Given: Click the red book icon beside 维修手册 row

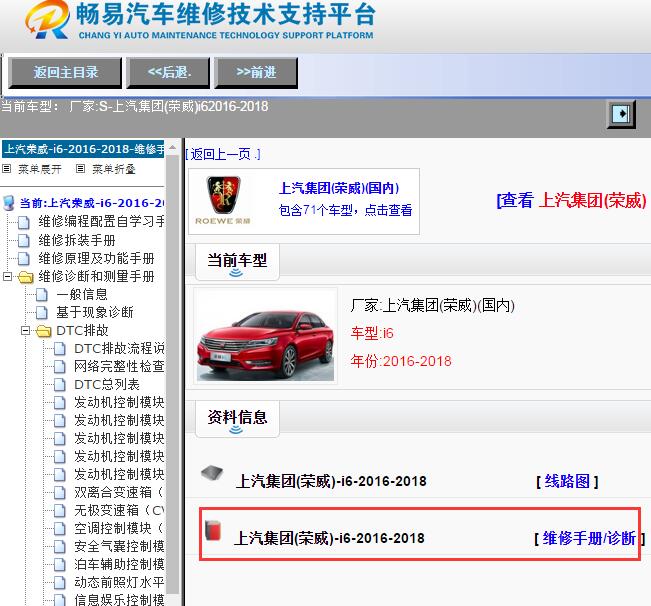Looking at the screenshot, I should click(x=213, y=530).
